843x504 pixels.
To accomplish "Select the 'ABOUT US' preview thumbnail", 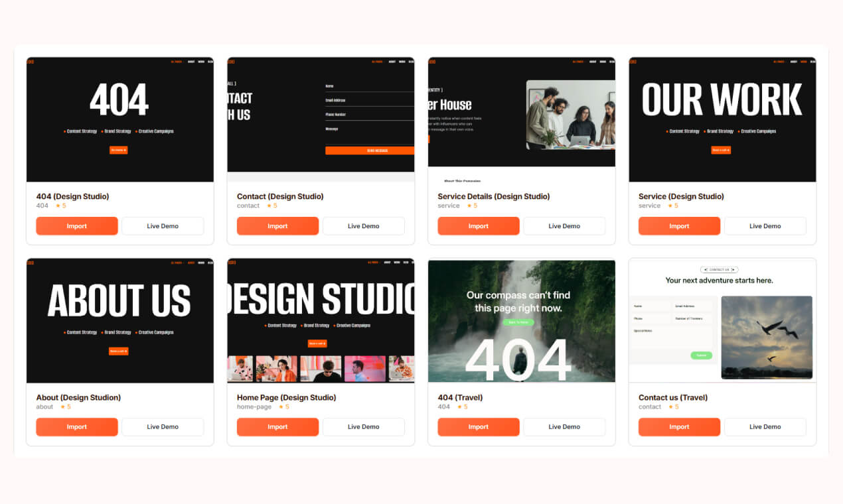I will coord(120,321).
